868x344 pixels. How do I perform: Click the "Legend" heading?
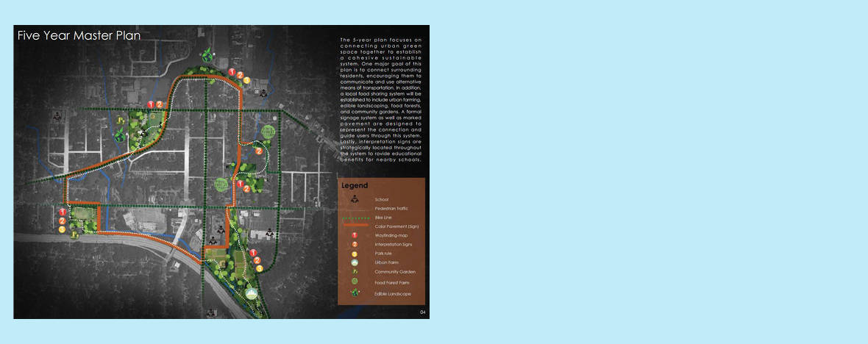354,186
